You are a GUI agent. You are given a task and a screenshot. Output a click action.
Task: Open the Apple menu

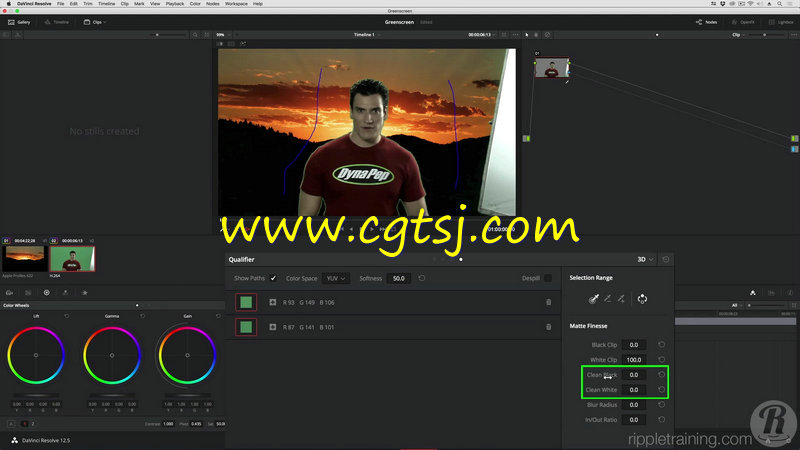(8, 4)
